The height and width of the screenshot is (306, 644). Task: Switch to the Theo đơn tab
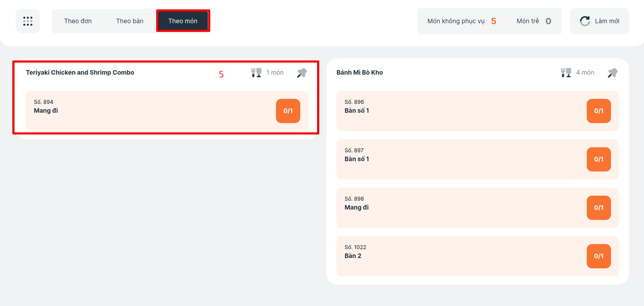[x=78, y=21]
